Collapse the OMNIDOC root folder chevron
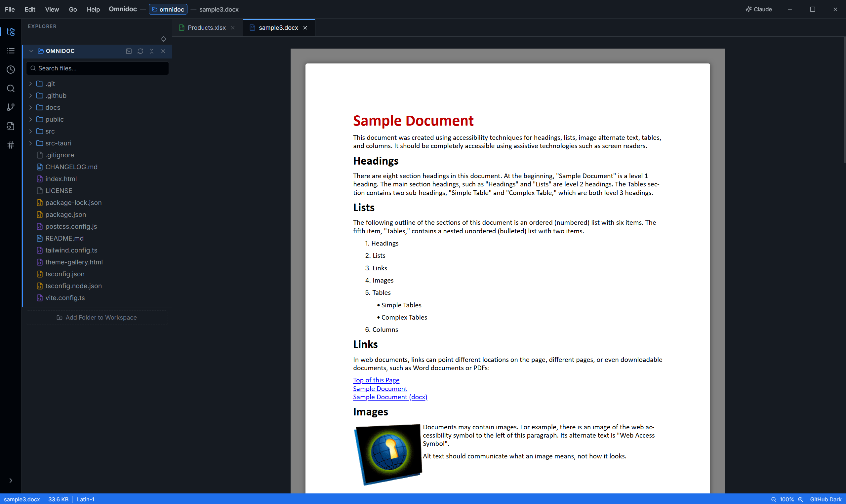Viewport: 846px width, 504px height. coord(31,51)
